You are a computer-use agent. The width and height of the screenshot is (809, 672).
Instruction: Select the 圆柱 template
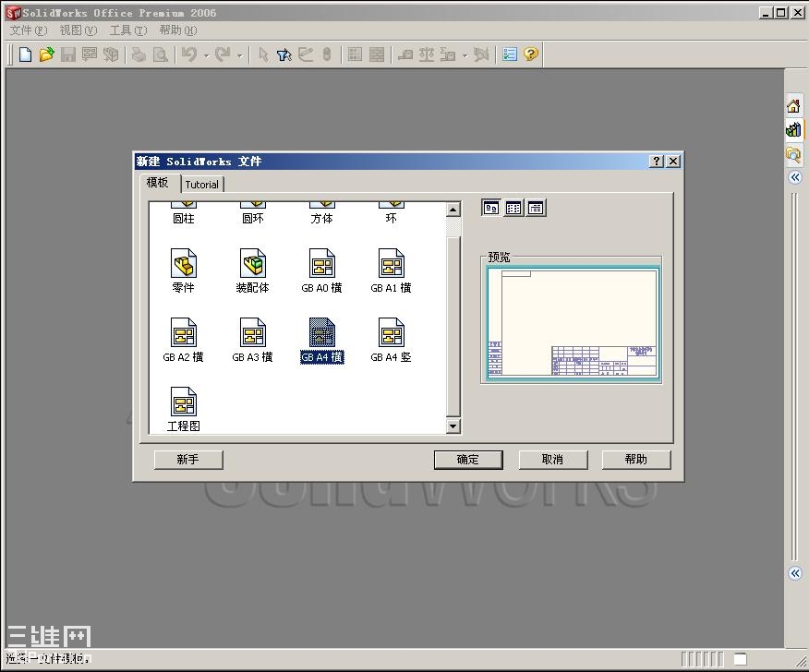tap(183, 213)
